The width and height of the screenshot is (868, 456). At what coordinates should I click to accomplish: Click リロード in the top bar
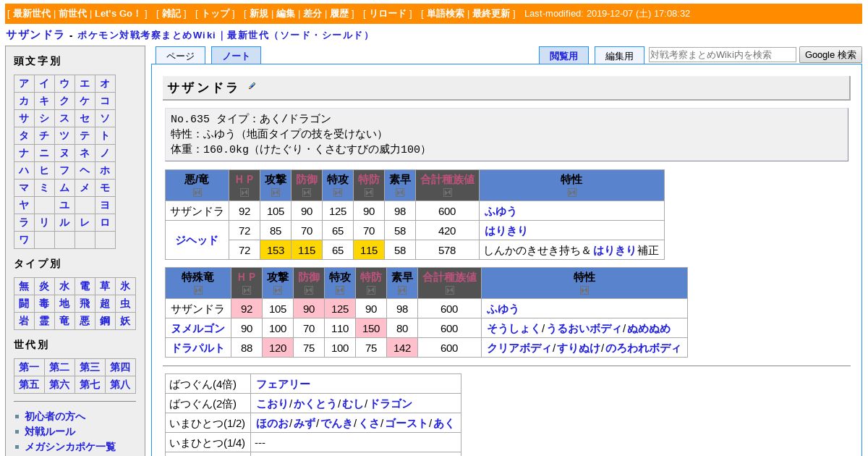388,14
